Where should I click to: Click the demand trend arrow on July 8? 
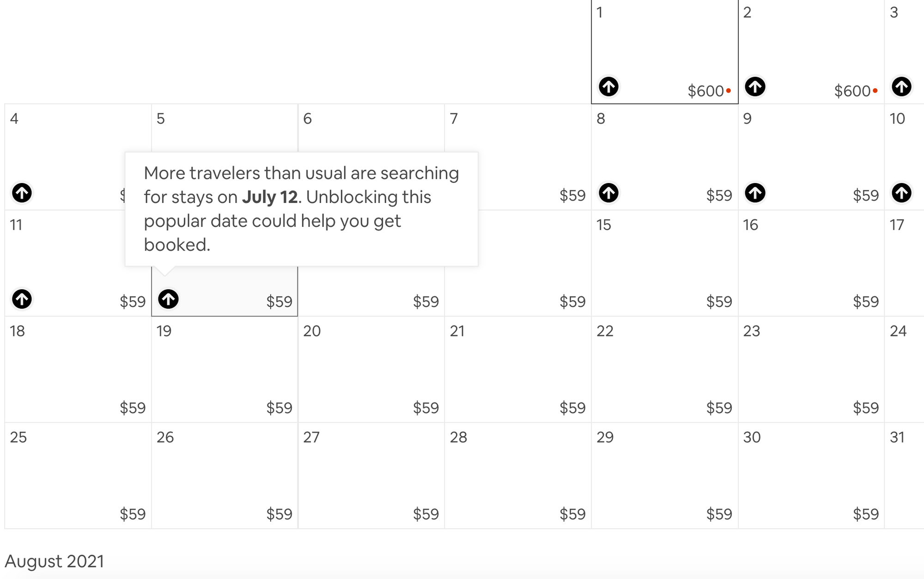click(x=609, y=193)
